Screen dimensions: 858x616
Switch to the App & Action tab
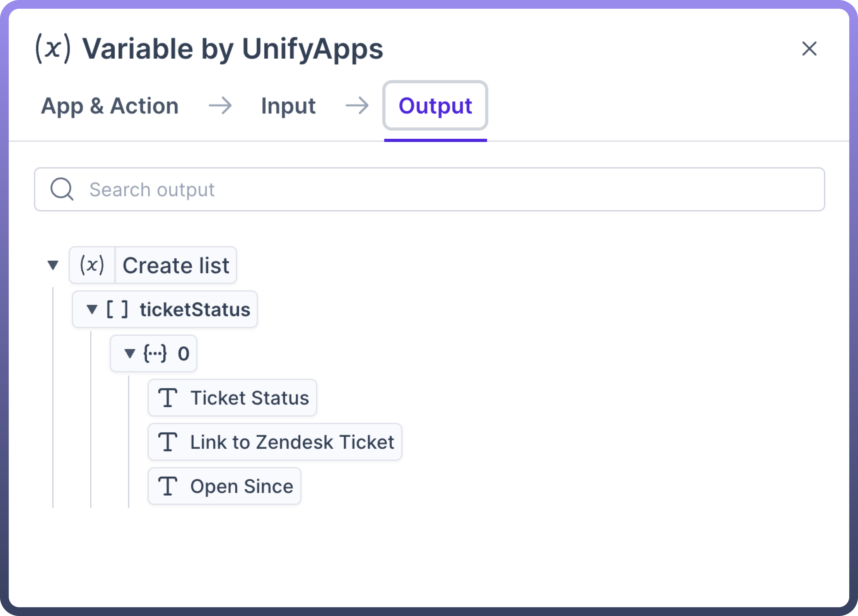tap(110, 106)
